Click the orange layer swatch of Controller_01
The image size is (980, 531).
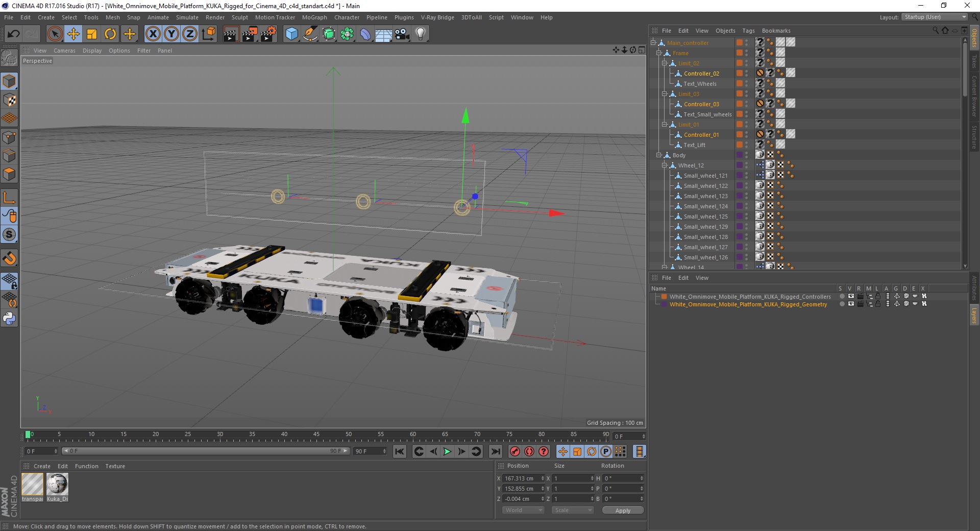[x=739, y=134]
